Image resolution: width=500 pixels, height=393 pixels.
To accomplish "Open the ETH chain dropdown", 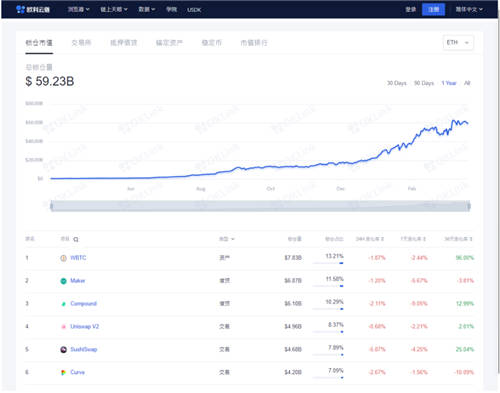I will (x=458, y=43).
